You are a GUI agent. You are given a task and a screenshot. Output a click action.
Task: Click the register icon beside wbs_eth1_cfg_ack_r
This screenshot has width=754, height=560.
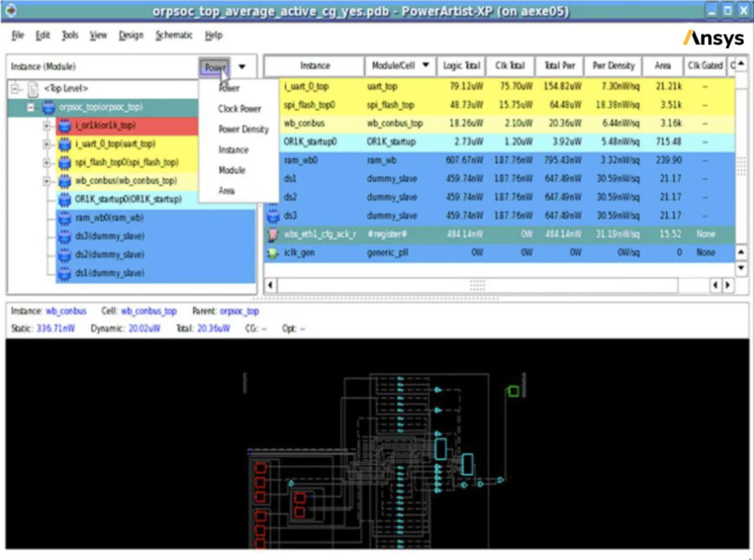(x=273, y=234)
